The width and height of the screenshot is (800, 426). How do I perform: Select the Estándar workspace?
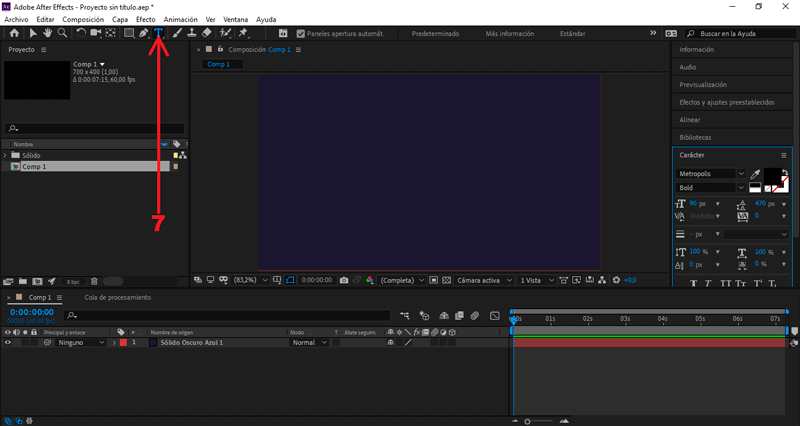pos(572,34)
